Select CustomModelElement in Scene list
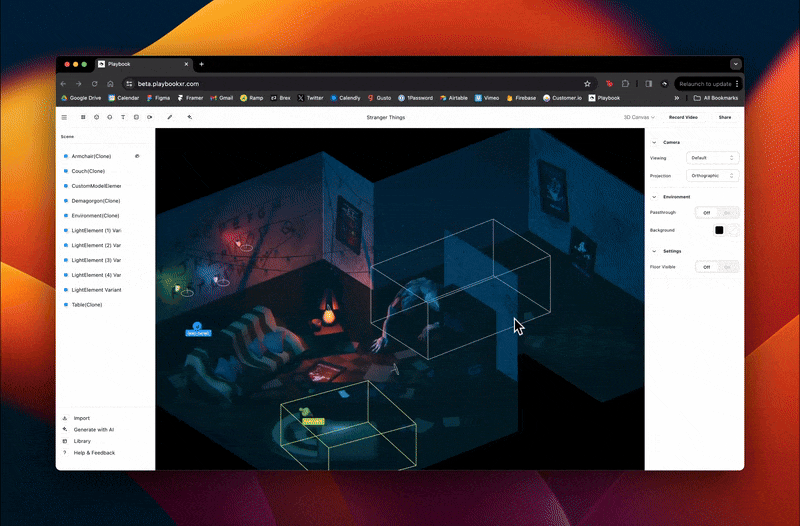Image resolution: width=800 pixels, height=526 pixels. [x=96, y=186]
